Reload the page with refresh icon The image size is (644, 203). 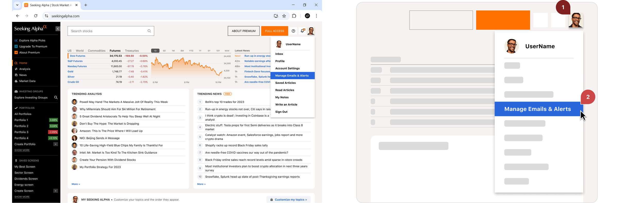tap(36, 16)
